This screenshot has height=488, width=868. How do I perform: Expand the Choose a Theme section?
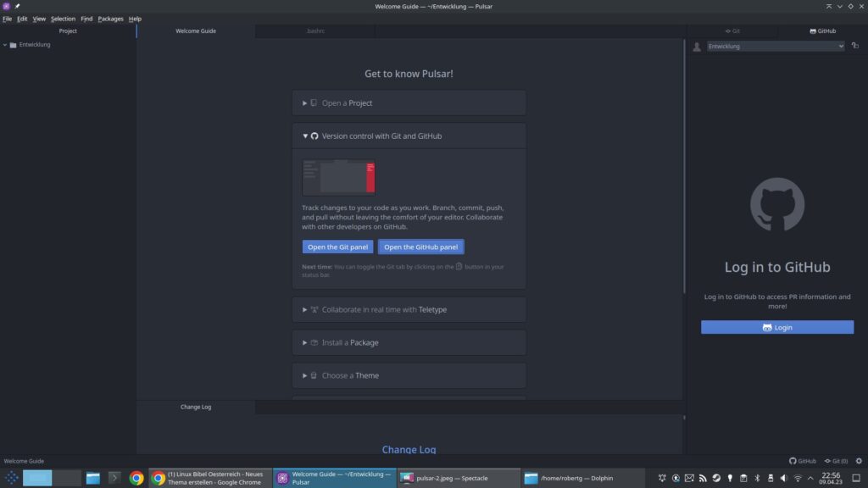click(x=409, y=375)
